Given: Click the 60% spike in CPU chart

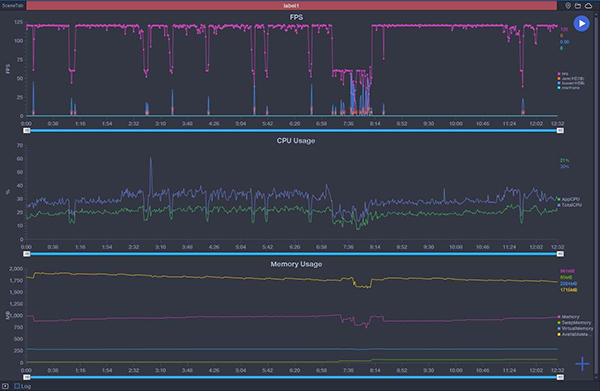Looking at the screenshot, I should (x=151, y=158).
